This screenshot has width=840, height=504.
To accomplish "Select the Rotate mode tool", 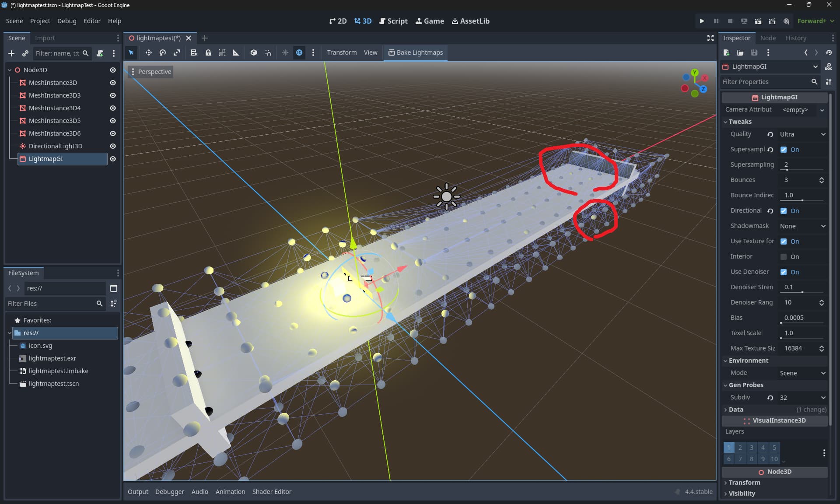I will click(x=163, y=52).
